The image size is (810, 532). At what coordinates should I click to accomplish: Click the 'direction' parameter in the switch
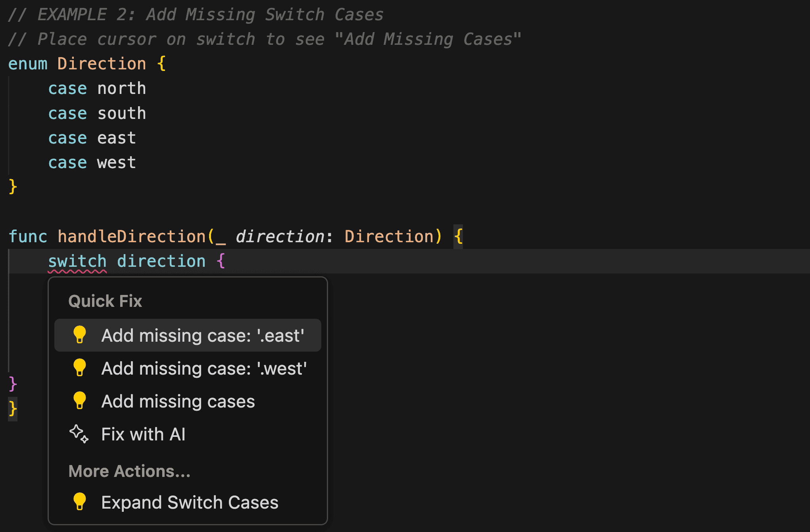[161, 260]
